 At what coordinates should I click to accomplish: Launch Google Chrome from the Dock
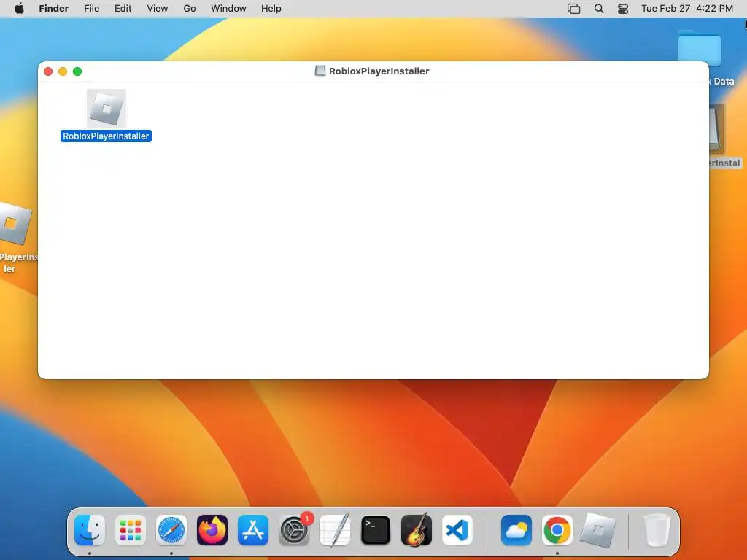click(x=557, y=530)
